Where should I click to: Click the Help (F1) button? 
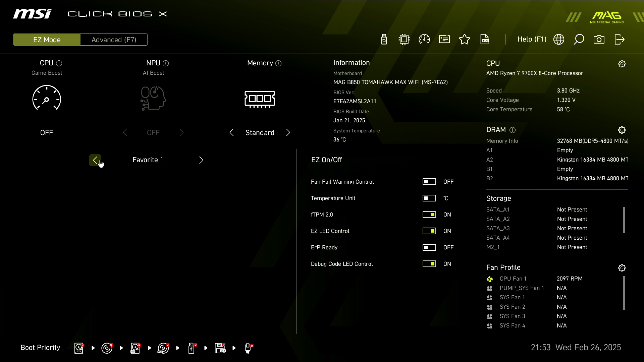click(532, 40)
